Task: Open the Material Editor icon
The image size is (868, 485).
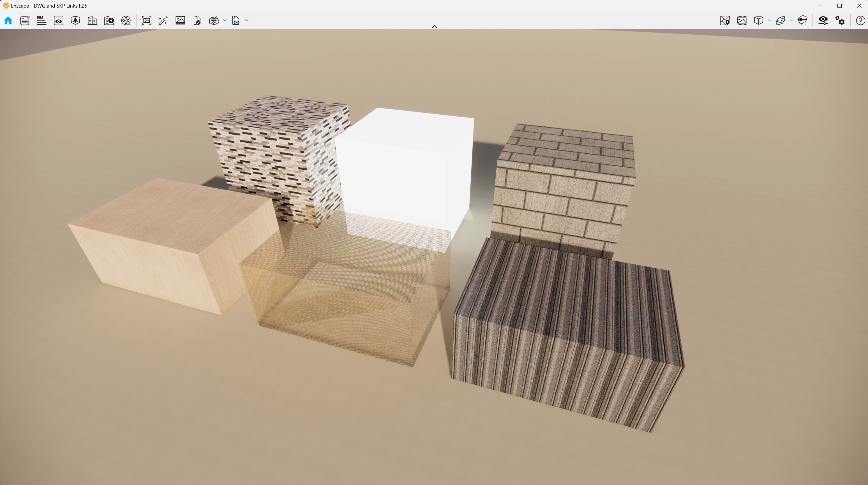Action: point(741,20)
